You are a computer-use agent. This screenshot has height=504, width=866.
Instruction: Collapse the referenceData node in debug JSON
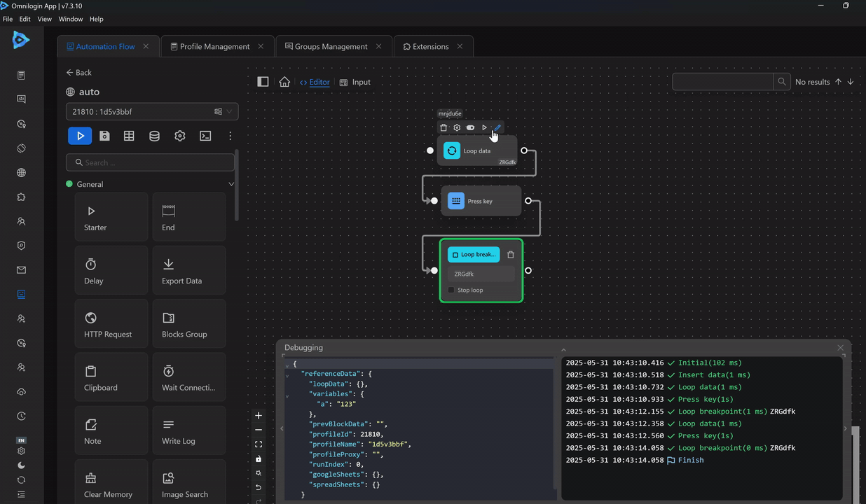287,375
